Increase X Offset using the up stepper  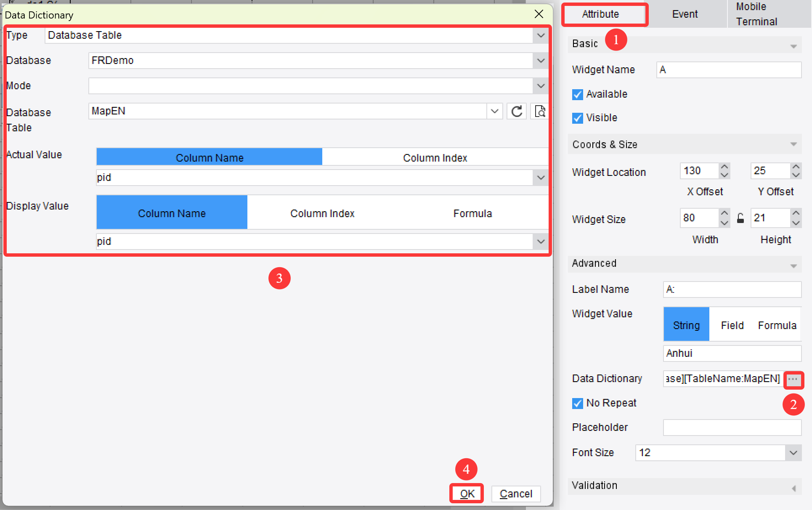point(724,167)
